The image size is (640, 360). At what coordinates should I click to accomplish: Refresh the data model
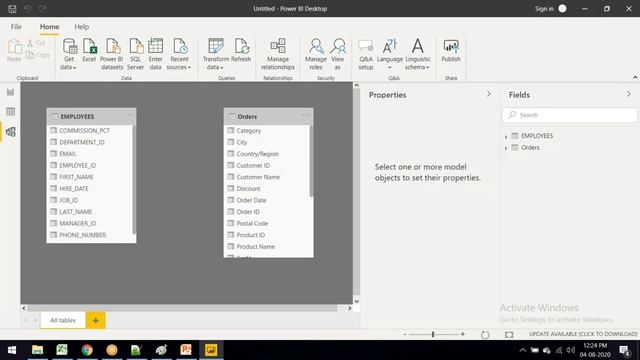click(241, 51)
